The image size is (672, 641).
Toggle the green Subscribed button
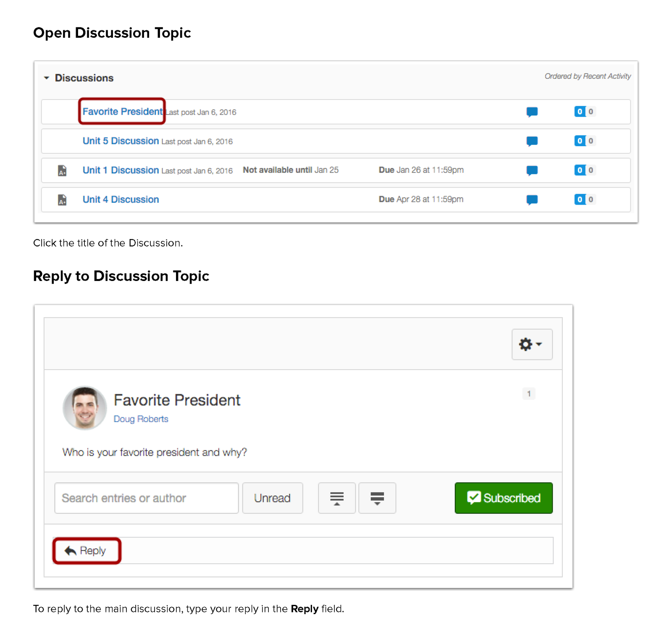click(x=504, y=498)
